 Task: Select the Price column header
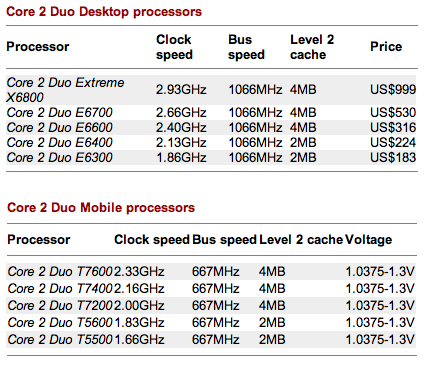click(x=386, y=47)
